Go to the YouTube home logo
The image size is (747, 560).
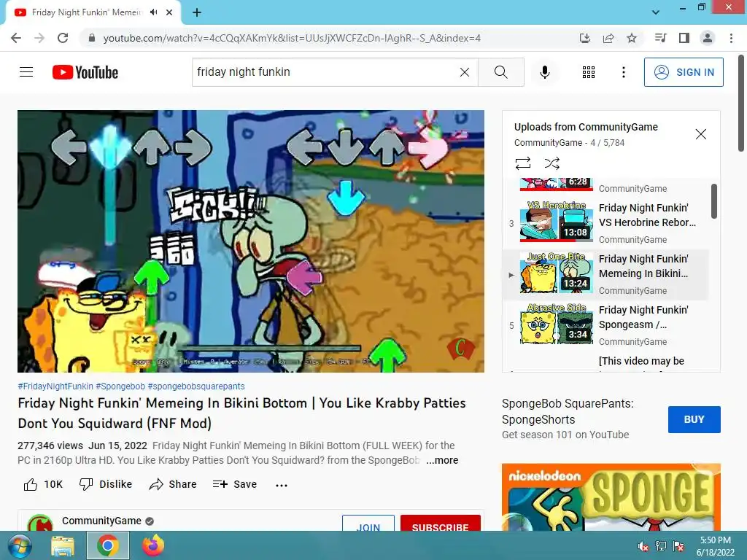coord(85,72)
